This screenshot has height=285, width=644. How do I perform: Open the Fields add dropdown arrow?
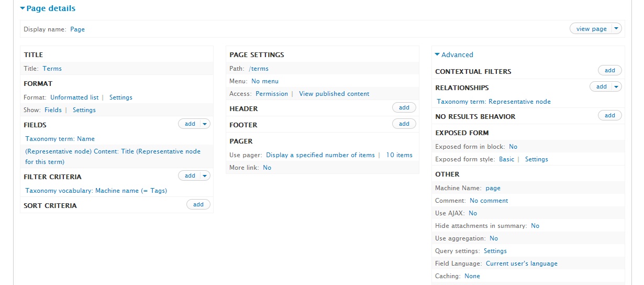pyautogui.click(x=205, y=124)
